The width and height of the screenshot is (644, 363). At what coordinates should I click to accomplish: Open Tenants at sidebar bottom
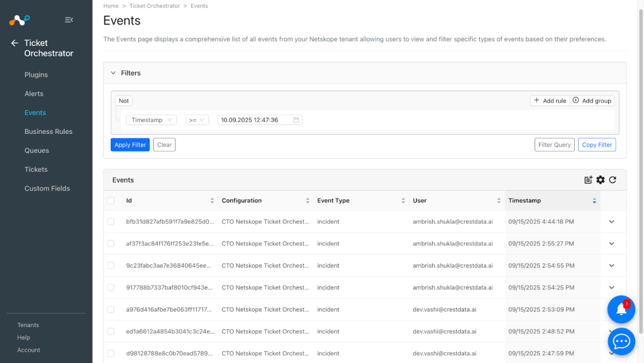28,325
